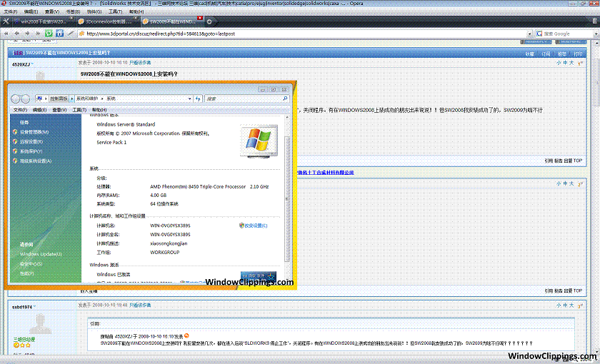600x364 pixels.
Task: Click 改变设置(C) beside the computer name
Action: tap(256, 226)
